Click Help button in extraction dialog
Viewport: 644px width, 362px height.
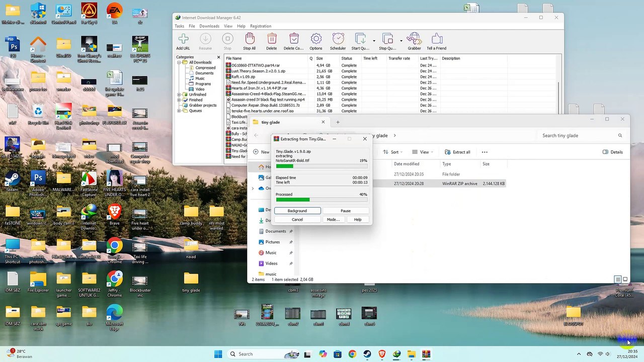(358, 219)
